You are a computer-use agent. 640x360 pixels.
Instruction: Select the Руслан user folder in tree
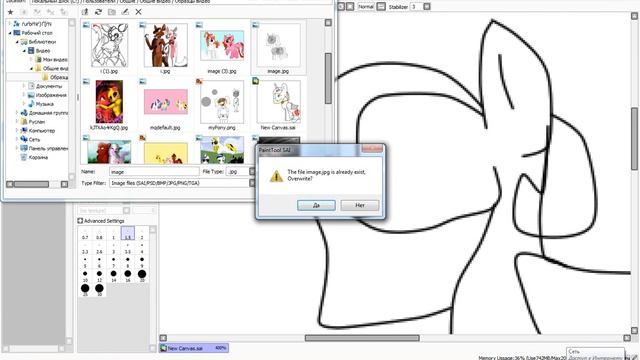pyautogui.click(x=37, y=122)
